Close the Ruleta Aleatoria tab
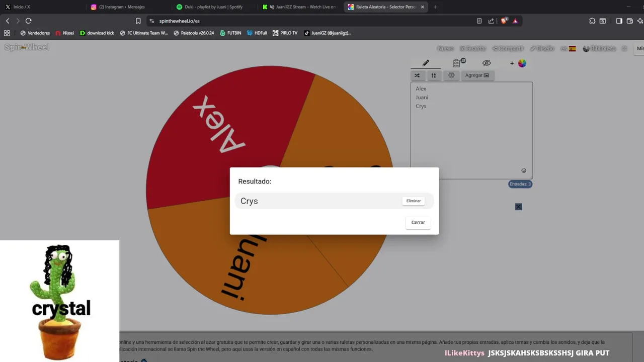 coord(422,7)
